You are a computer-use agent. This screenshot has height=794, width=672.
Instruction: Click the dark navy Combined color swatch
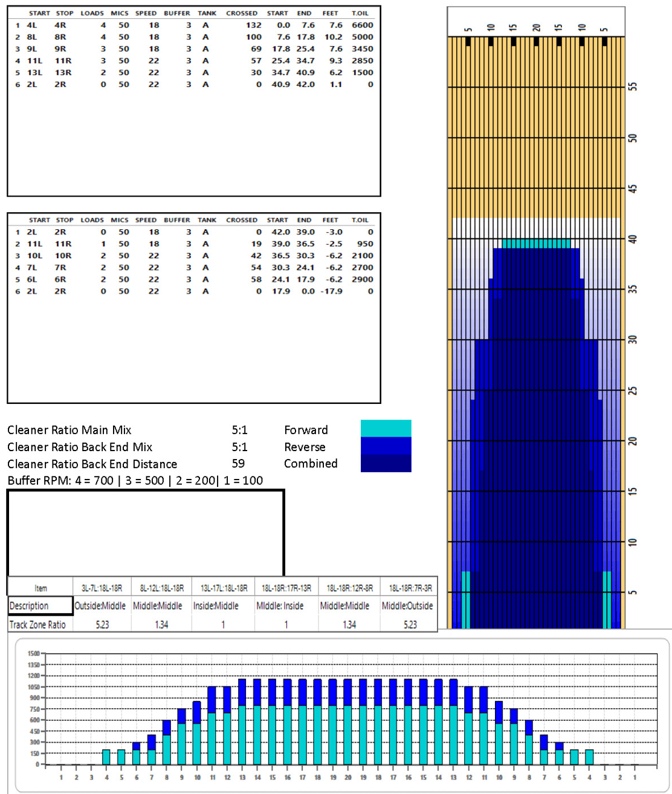[x=386, y=463]
